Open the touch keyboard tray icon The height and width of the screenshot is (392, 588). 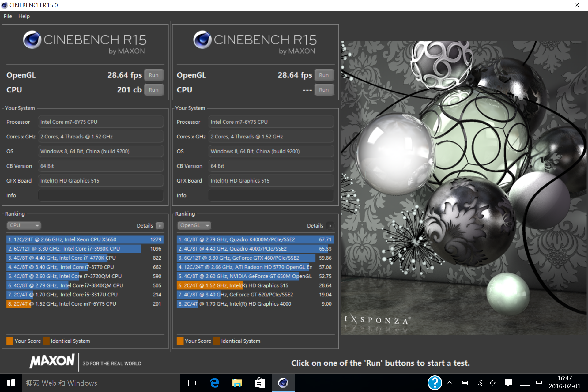[x=525, y=383]
